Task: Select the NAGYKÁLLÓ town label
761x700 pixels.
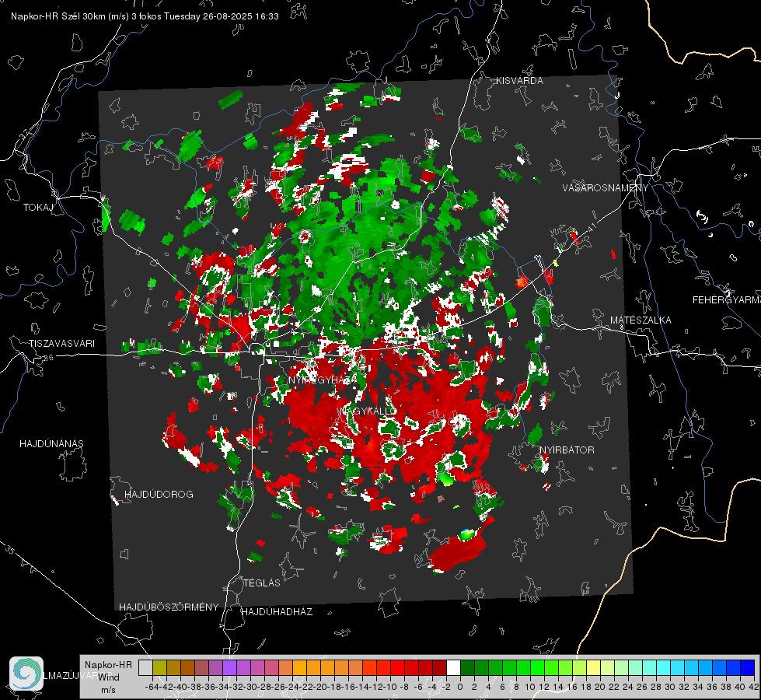Action: (x=368, y=411)
